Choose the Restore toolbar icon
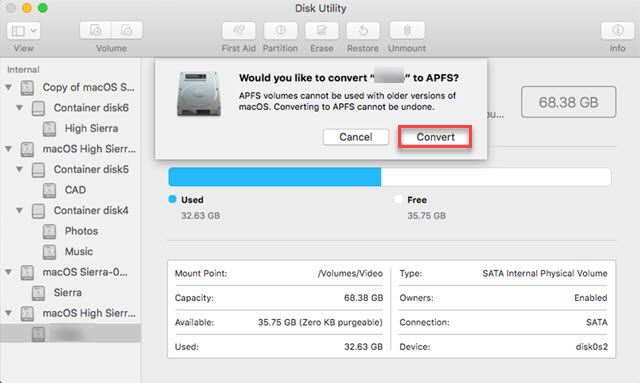This screenshot has width=640, height=383. 363,31
